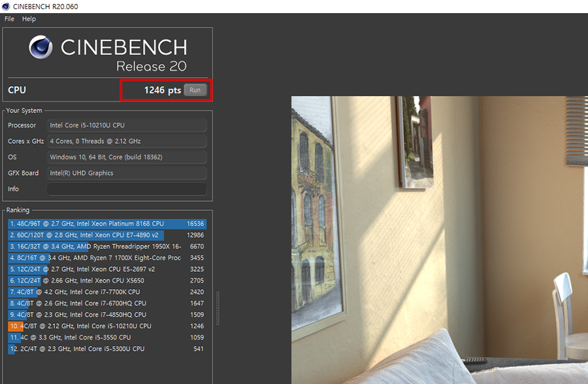Image resolution: width=588 pixels, height=384 pixels.
Task: Click the dotted panel splitter handle
Action: tap(218, 308)
